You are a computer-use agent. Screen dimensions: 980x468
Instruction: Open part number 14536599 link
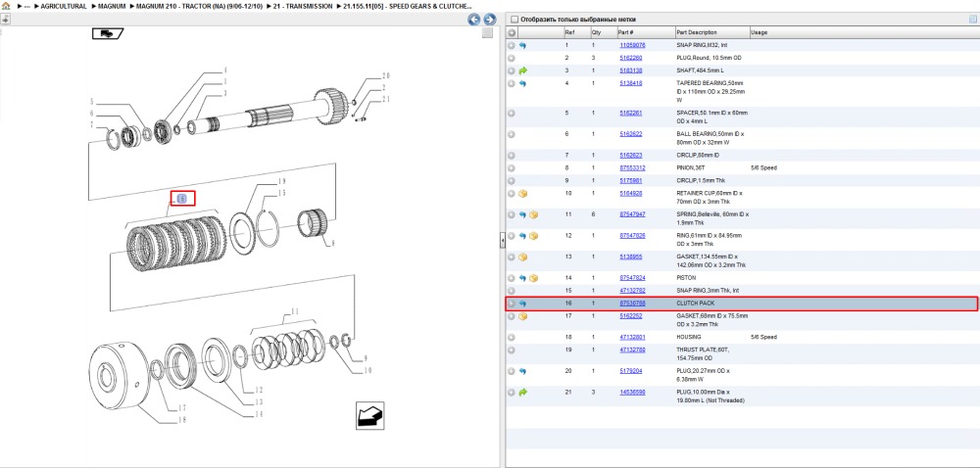632,393
